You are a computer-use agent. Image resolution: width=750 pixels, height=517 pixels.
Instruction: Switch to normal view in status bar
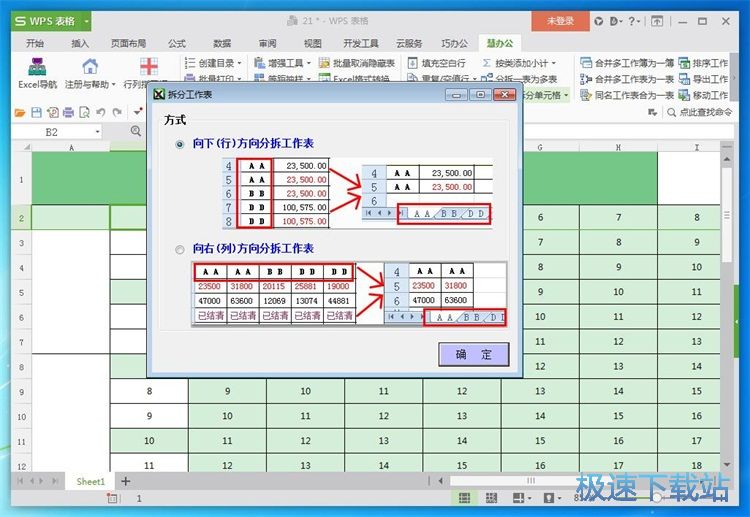(464, 498)
